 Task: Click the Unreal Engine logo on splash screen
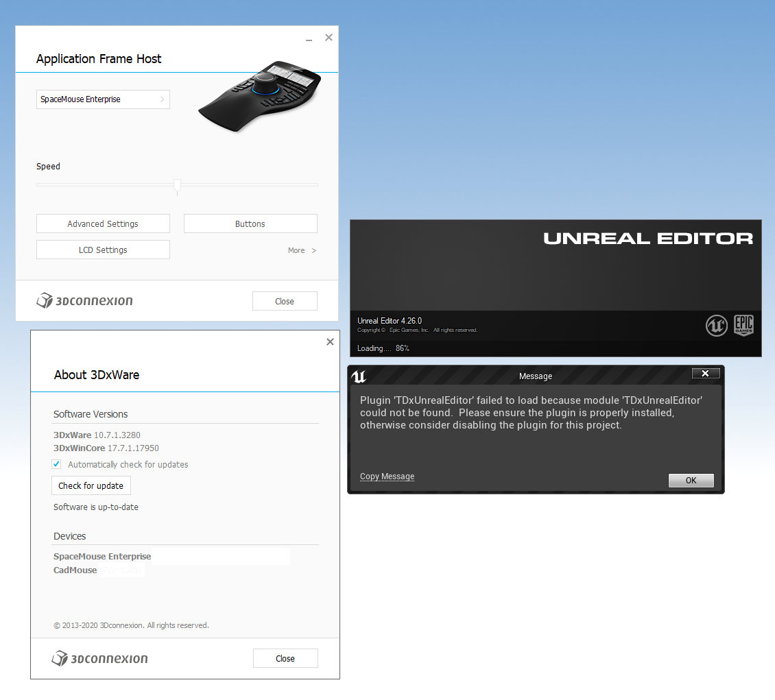click(x=716, y=326)
